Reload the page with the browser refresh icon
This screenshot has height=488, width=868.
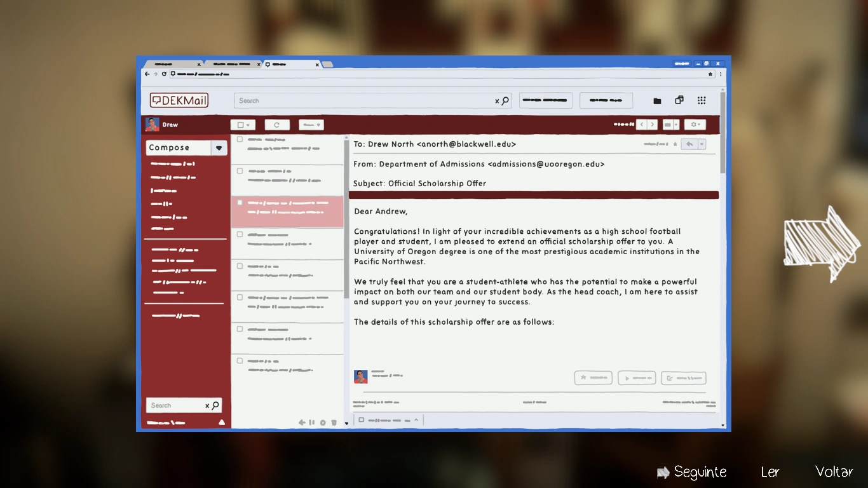point(164,74)
